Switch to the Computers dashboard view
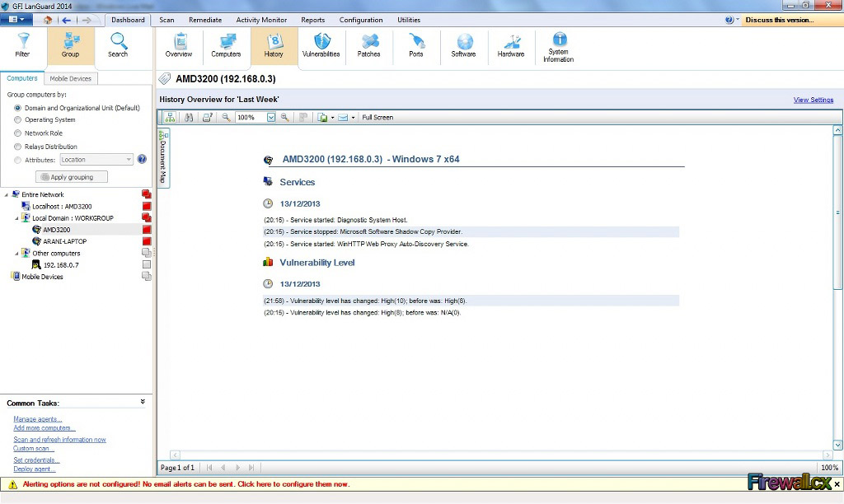 coord(226,46)
